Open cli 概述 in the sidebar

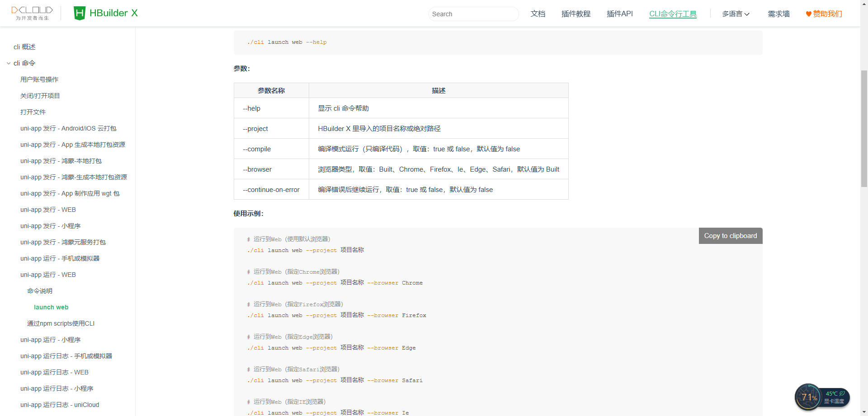(24, 47)
